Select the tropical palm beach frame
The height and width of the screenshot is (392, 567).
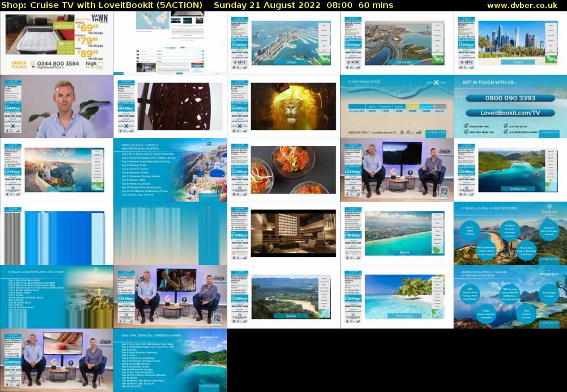(x=397, y=297)
